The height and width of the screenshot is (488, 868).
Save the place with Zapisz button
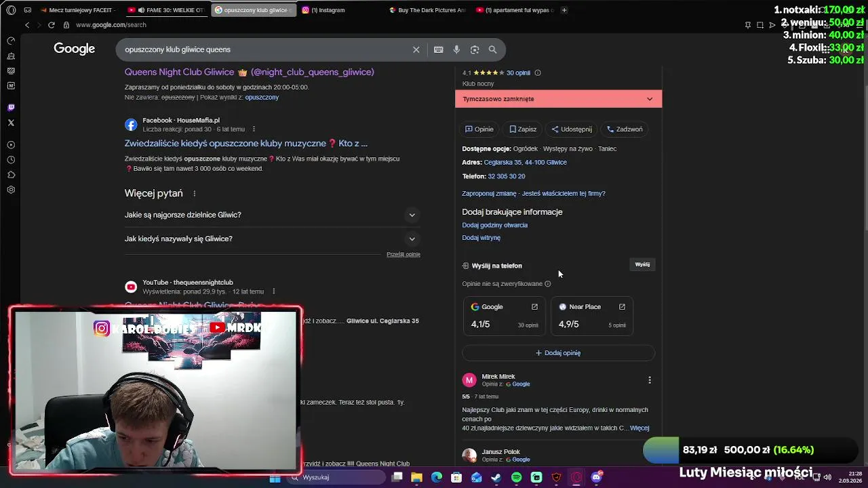pyautogui.click(x=523, y=129)
